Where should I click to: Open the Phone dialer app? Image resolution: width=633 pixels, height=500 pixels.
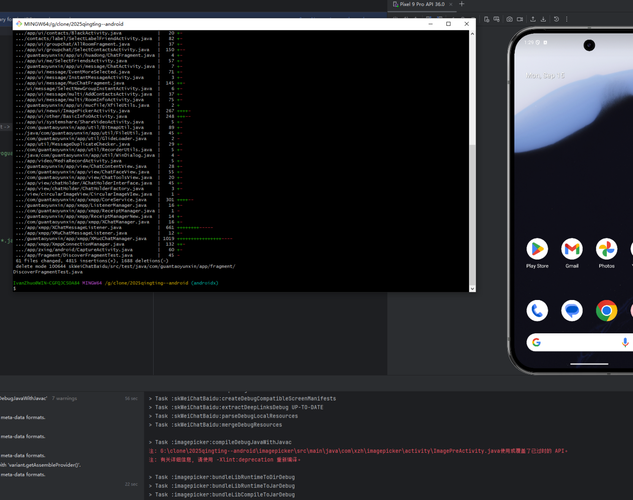coord(537,310)
